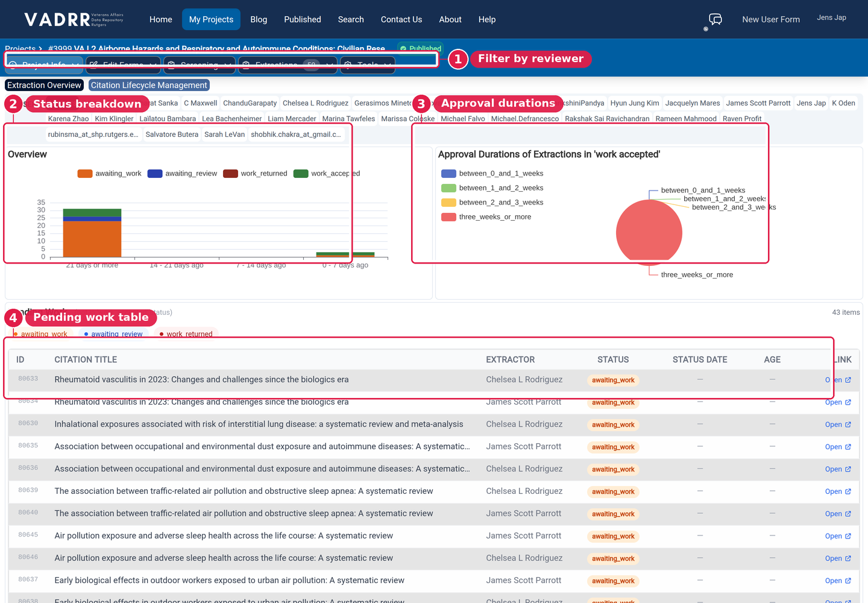Toggle reviewer filter Rameen Mahmood
The width and height of the screenshot is (868, 603).
tap(686, 119)
